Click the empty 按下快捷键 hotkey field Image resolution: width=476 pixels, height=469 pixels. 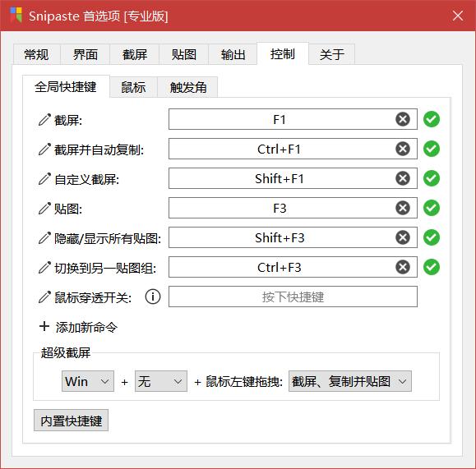[293, 297]
